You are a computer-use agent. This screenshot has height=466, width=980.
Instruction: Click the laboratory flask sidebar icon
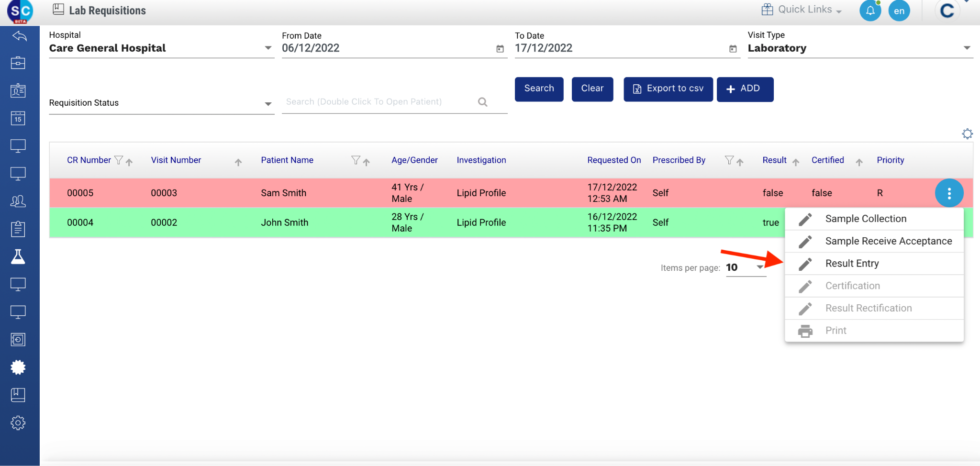(18, 257)
